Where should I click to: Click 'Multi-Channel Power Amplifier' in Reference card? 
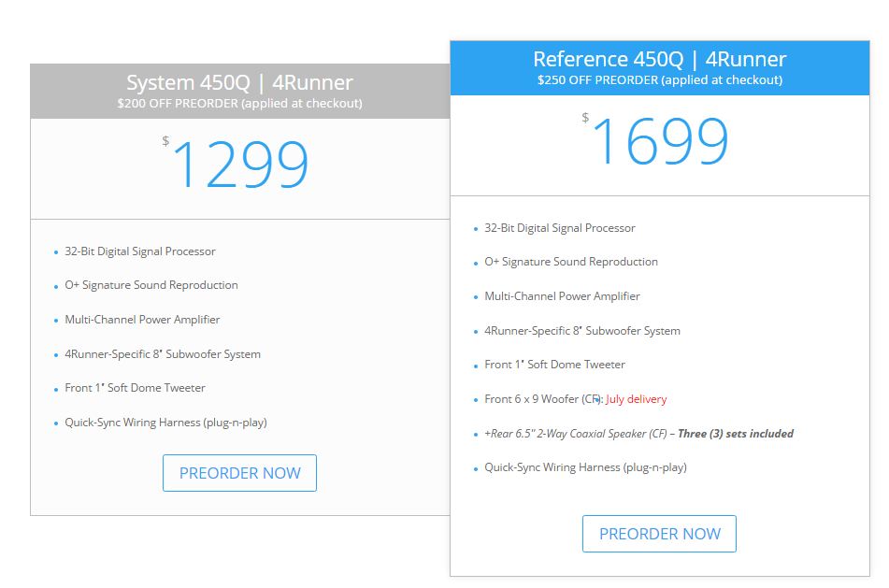562,296
